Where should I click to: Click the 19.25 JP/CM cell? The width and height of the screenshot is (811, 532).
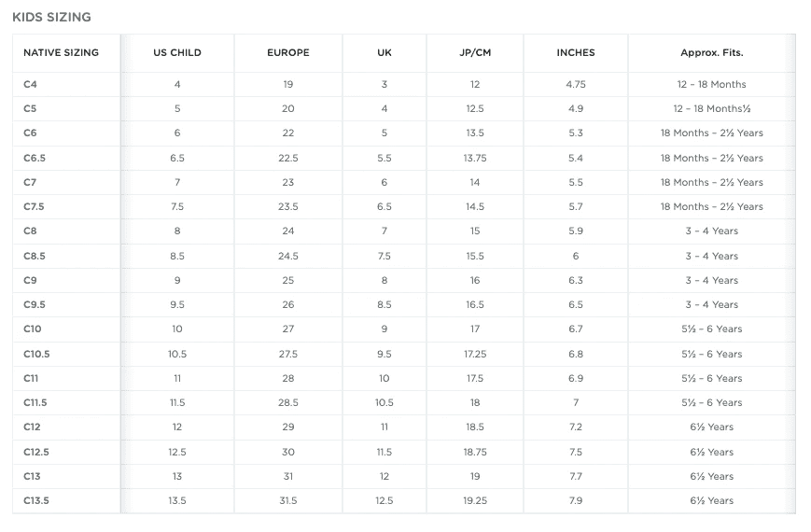[x=475, y=501]
